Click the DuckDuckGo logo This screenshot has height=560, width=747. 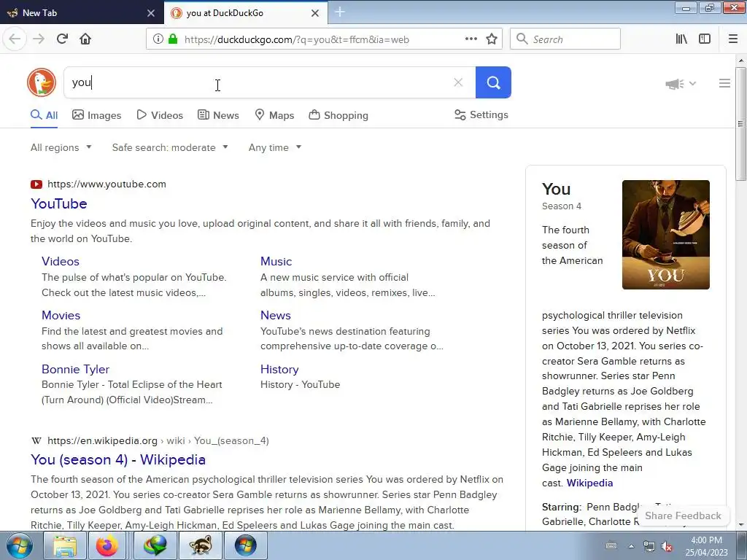pyautogui.click(x=42, y=82)
